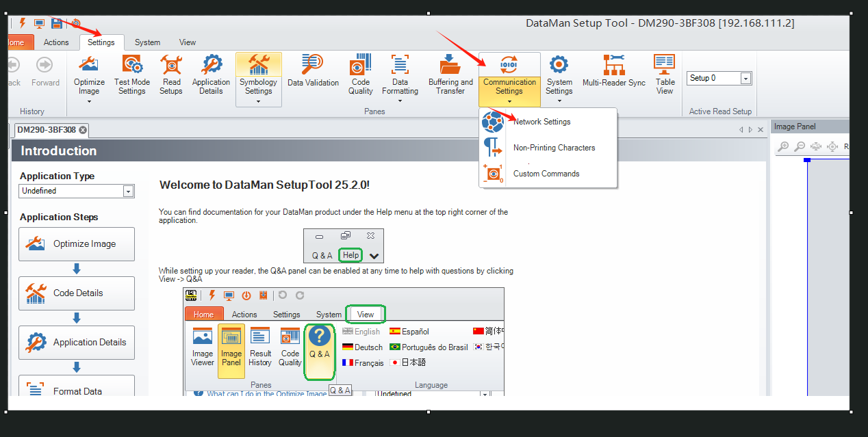Choose Network Settings from the dropdown menu
Image resolution: width=868 pixels, height=437 pixels.
click(548, 122)
